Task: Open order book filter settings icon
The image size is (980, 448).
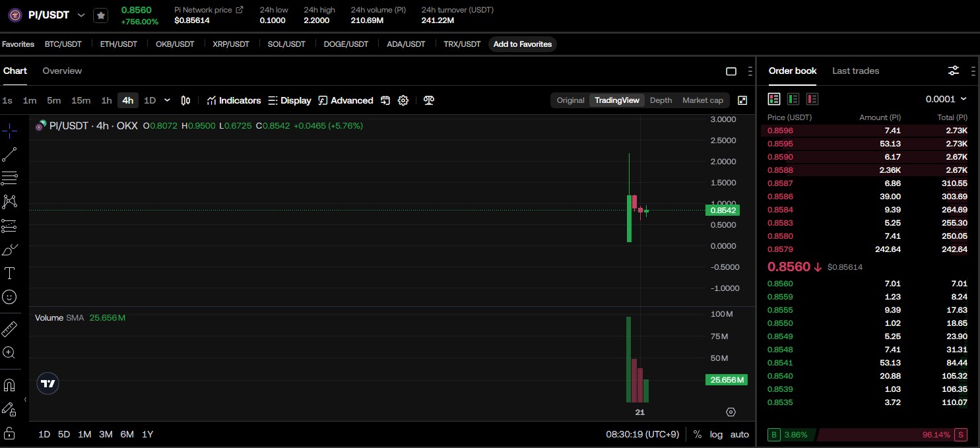Action: click(954, 71)
